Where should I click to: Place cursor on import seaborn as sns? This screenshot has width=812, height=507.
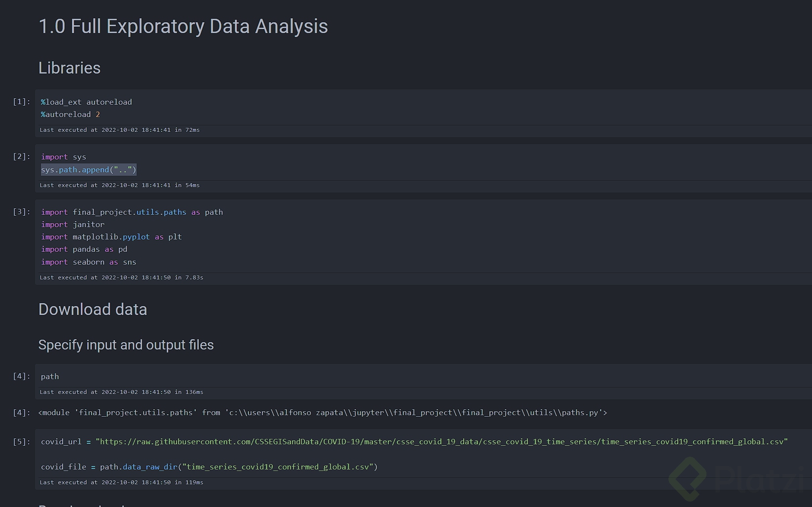click(x=88, y=262)
